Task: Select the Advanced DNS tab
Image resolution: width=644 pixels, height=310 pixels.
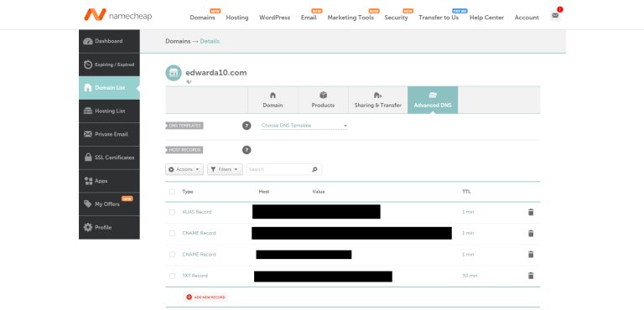Action: [x=433, y=101]
